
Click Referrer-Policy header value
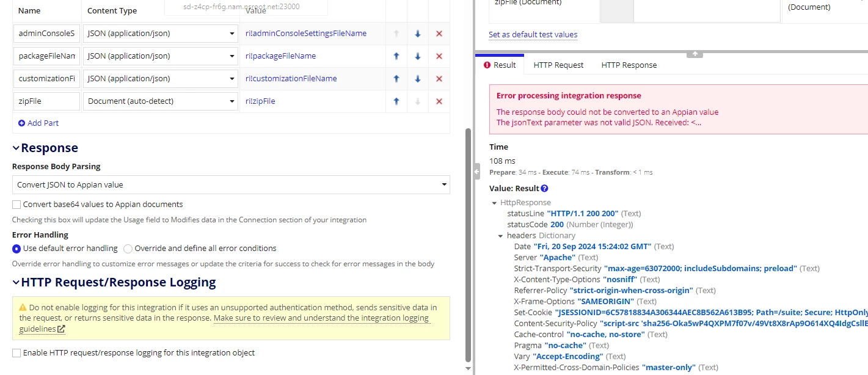[x=631, y=291]
